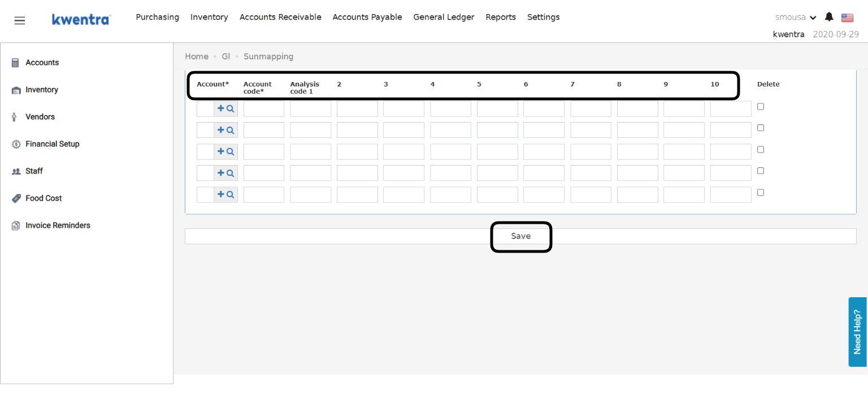Image resolution: width=868 pixels, height=408 pixels.
Task: Click the search icon in the first row
Action: click(x=230, y=108)
